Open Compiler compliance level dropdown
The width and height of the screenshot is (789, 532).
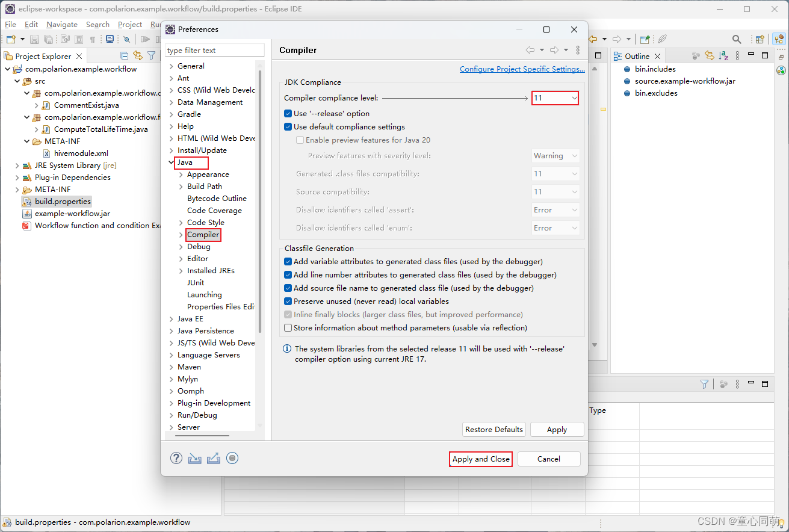click(555, 97)
